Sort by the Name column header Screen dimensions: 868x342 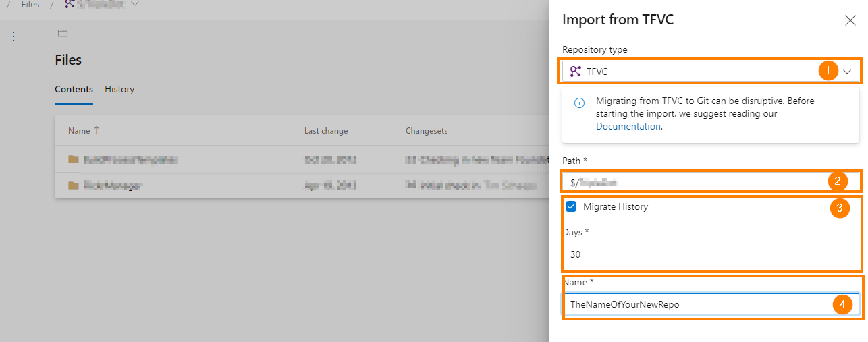click(x=84, y=130)
